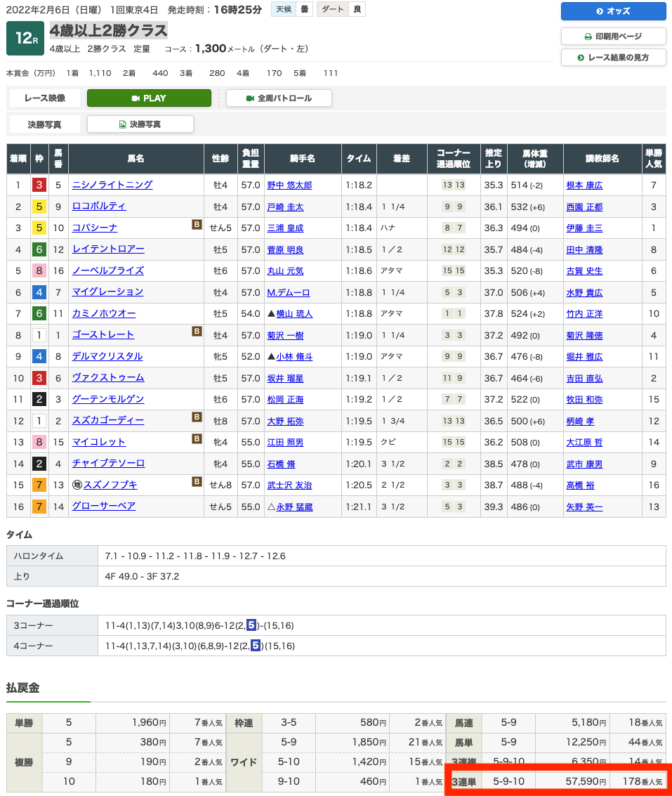Screen dimensions: 672x796
Task: Click the 単勝人気 column header
Action: (x=654, y=158)
